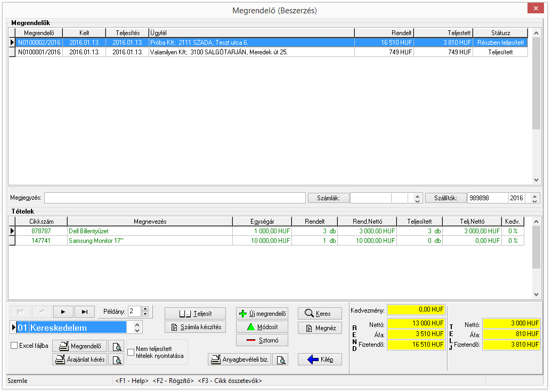Jump to last record arrow
The image size is (552, 392).
85,312
